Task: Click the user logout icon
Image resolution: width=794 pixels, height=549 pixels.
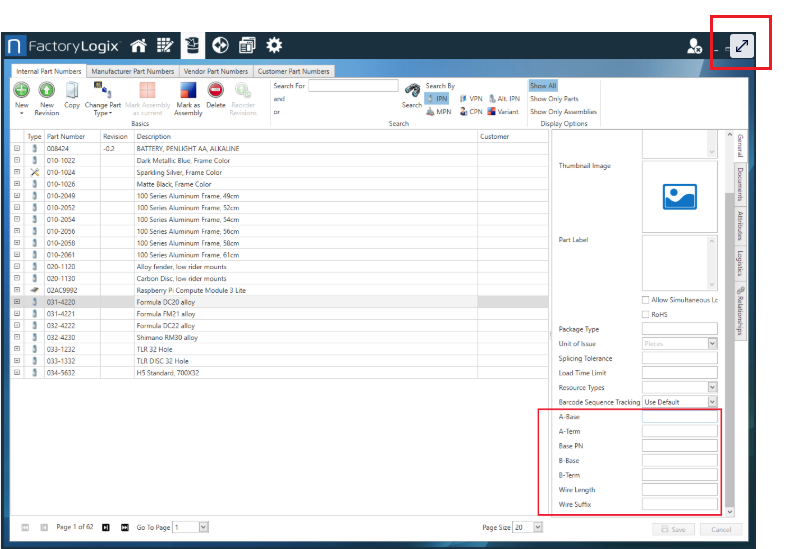Action: [694, 46]
